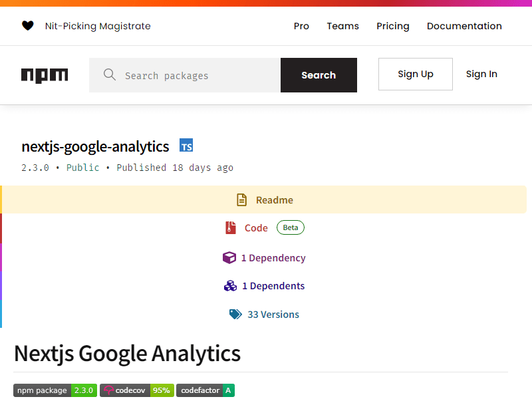
Task: Click the Readme document icon
Action: pyautogui.click(x=241, y=200)
